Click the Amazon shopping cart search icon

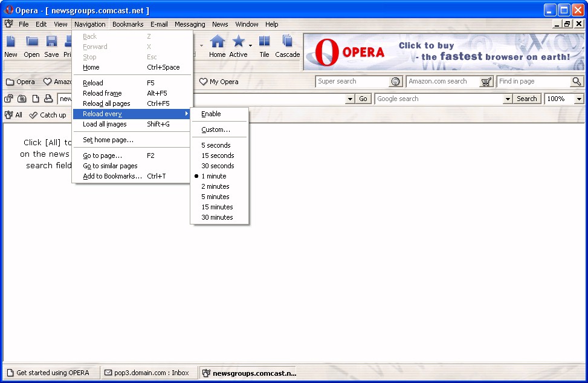click(486, 82)
